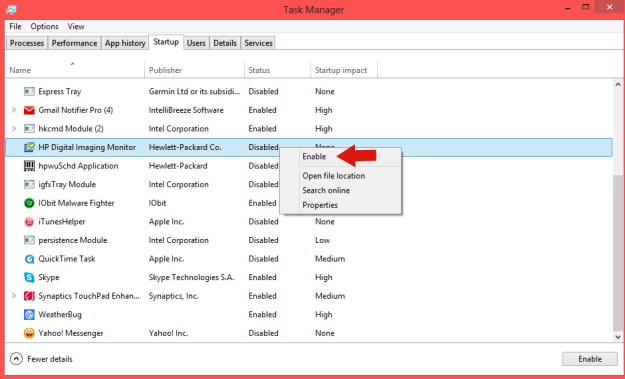Choose Open file location in context menu
Image resolution: width=625 pixels, height=379 pixels.
click(x=334, y=176)
